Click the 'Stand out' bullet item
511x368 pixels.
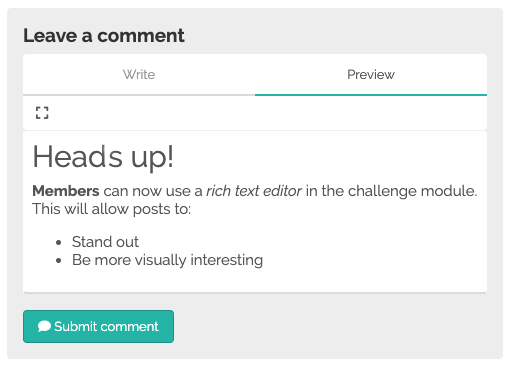click(x=105, y=242)
